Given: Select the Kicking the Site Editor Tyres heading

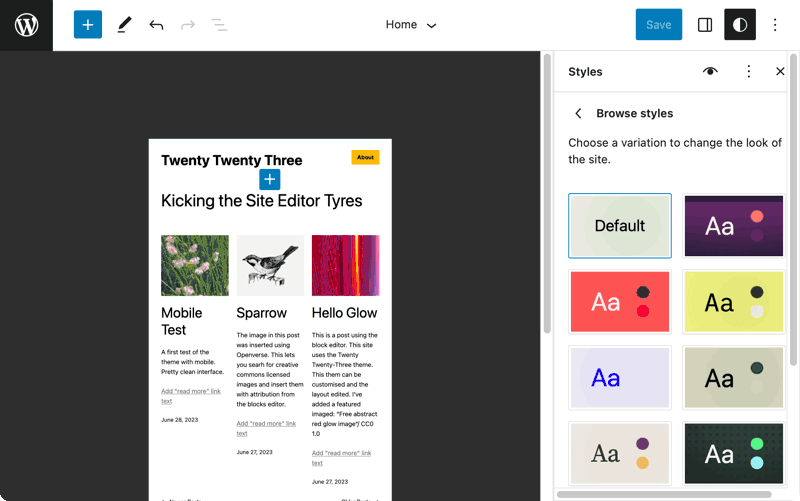Looking at the screenshot, I should [x=262, y=201].
